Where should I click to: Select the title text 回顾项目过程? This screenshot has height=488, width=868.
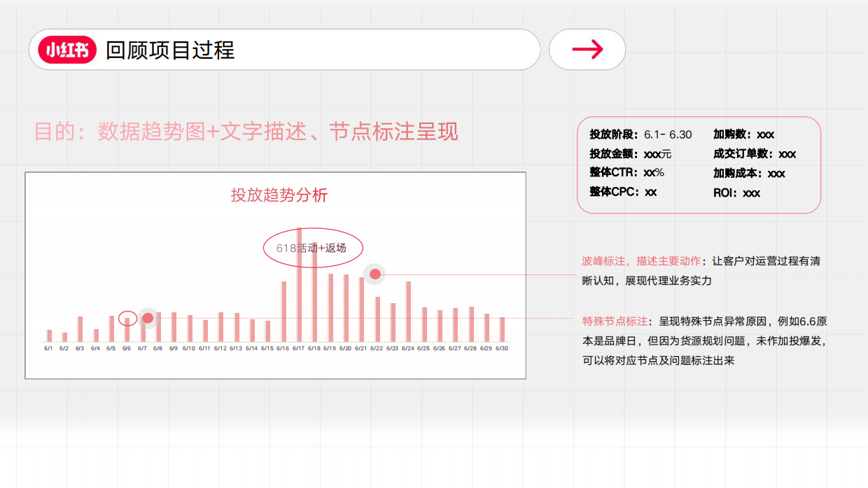point(170,50)
